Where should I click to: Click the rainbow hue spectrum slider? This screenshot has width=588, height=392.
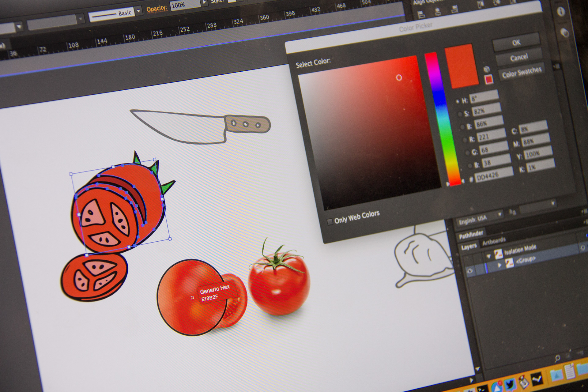443,119
